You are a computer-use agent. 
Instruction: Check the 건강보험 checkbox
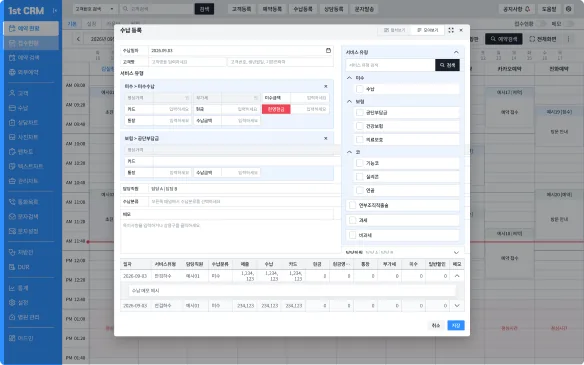(x=359, y=126)
